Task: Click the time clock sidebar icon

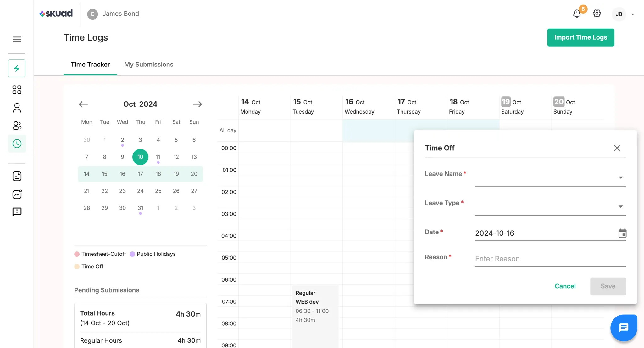Action: pos(17,144)
